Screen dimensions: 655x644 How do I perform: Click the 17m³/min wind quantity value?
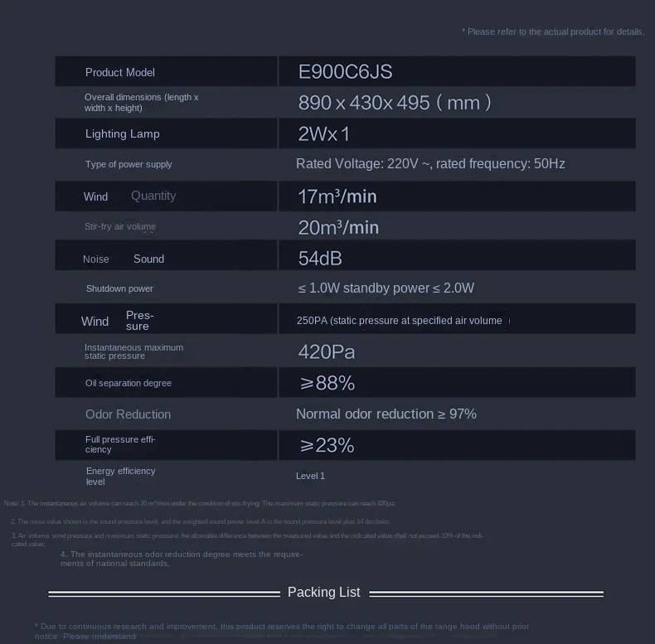click(337, 196)
